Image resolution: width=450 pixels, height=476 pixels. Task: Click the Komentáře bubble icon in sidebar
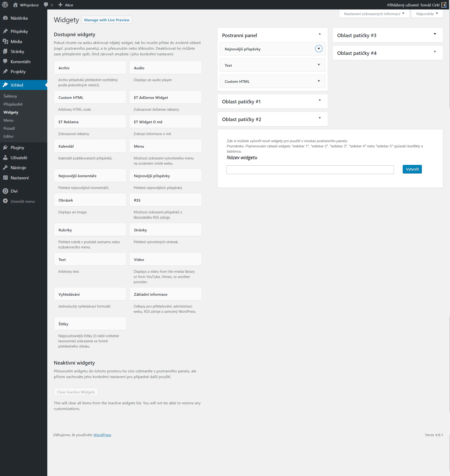pyautogui.click(x=5, y=62)
